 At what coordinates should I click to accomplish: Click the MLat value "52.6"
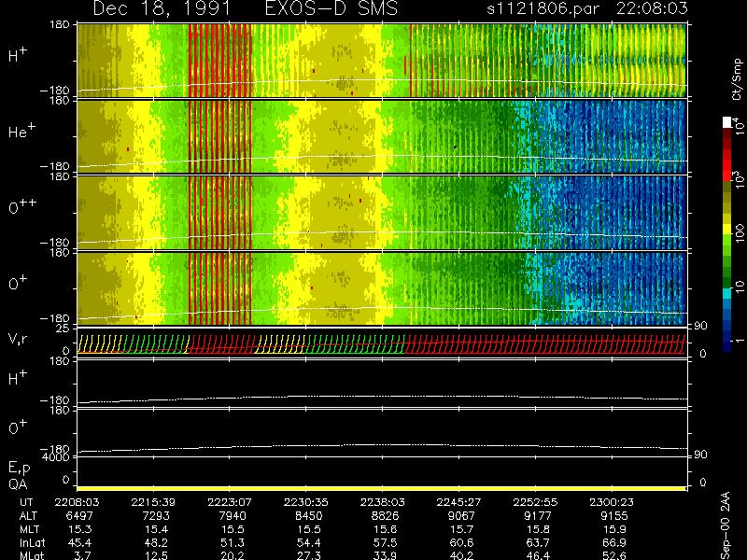[x=614, y=555]
